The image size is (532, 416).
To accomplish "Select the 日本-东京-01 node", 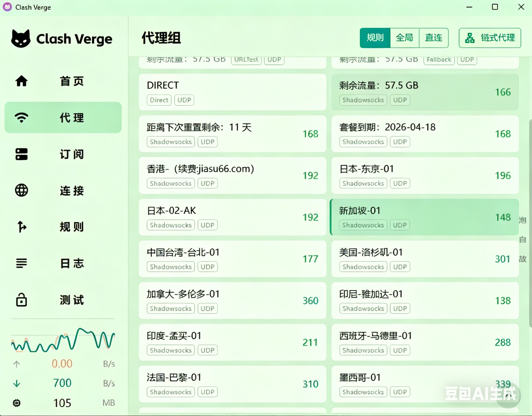I will click(x=425, y=175).
